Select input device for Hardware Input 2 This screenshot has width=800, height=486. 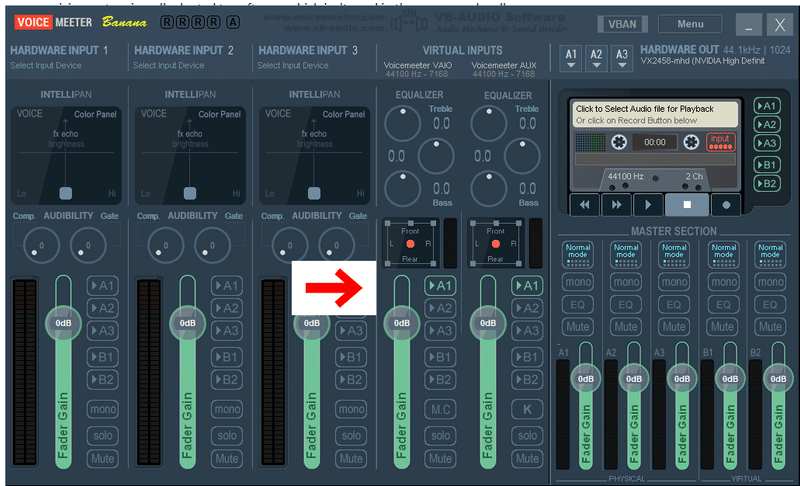[168, 65]
